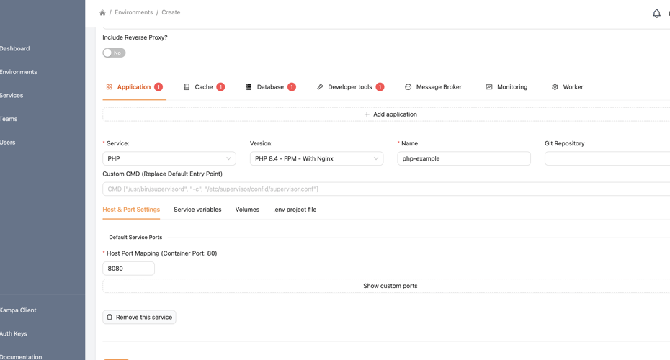This screenshot has height=360, width=670.
Task: Click the Default Service Ports label
Action: coord(135,237)
